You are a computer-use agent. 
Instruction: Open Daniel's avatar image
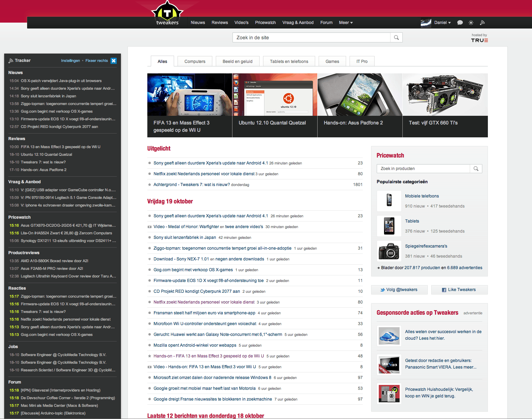coord(426,23)
